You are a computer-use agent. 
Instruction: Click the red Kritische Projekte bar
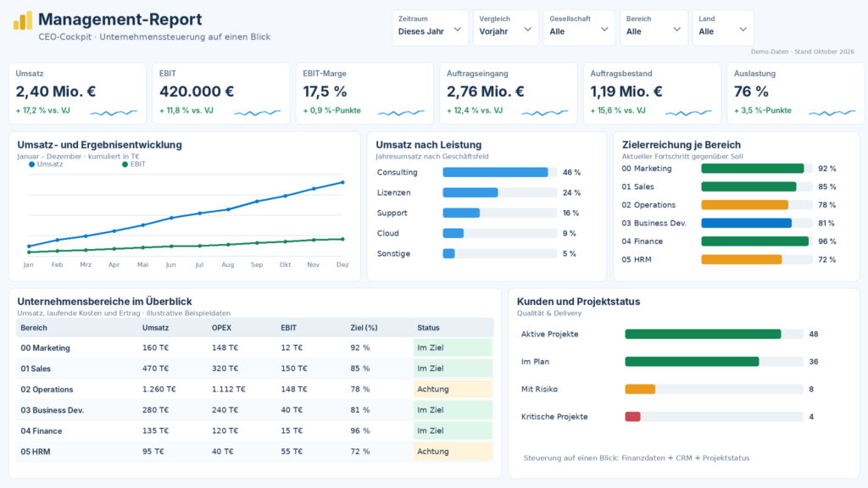pos(632,417)
